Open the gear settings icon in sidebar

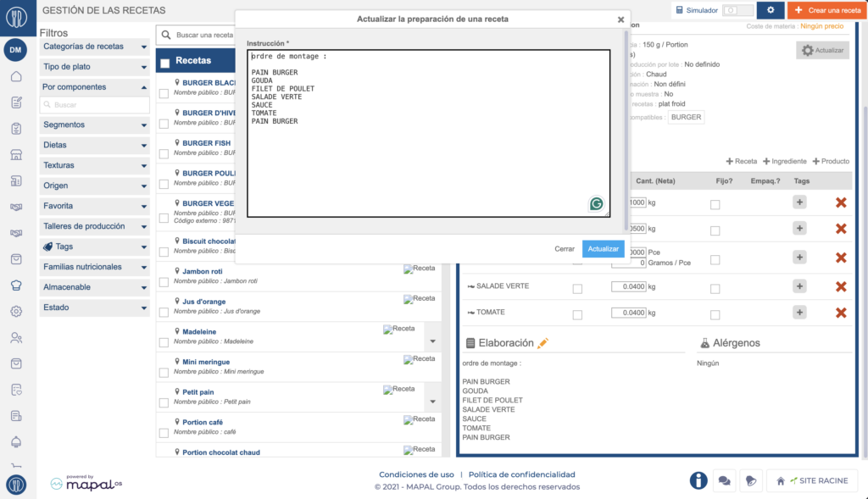(16, 312)
